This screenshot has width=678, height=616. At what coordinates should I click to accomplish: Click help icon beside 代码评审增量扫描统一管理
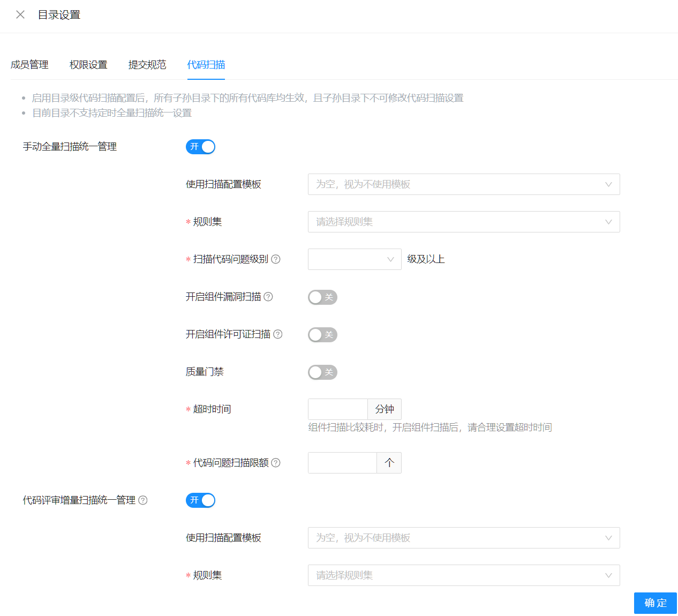tap(143, 500)
